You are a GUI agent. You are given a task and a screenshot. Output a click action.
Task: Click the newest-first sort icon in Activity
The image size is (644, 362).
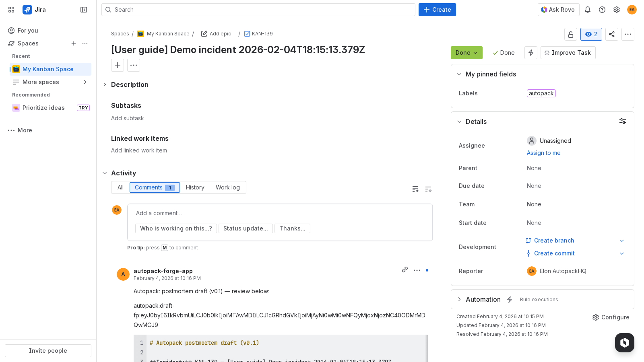[428, 189]
